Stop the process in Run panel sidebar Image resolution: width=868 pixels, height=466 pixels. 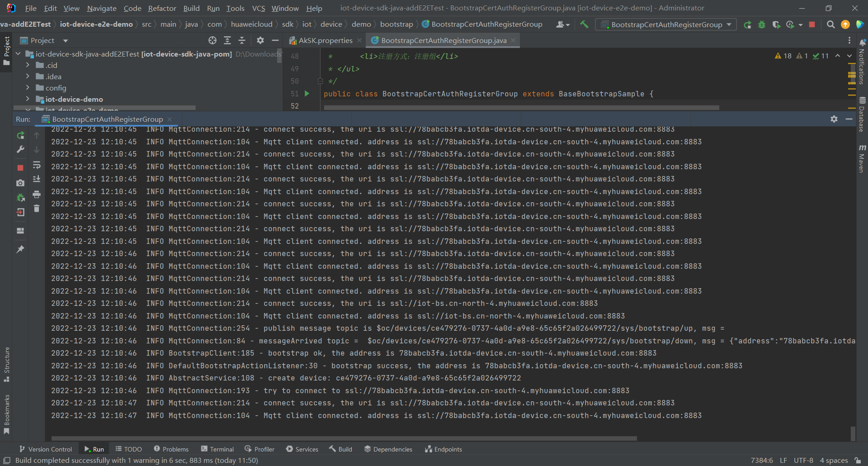[20, 168]
